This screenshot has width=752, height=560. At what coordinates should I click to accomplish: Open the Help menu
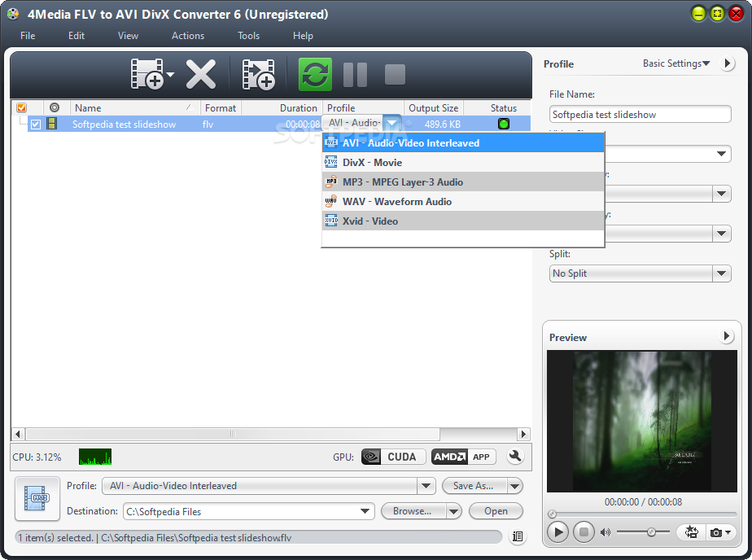(303, 36)
